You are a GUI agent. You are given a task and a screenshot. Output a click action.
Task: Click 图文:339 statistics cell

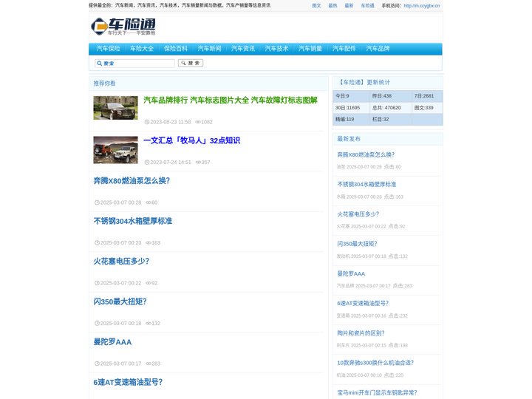427,108
